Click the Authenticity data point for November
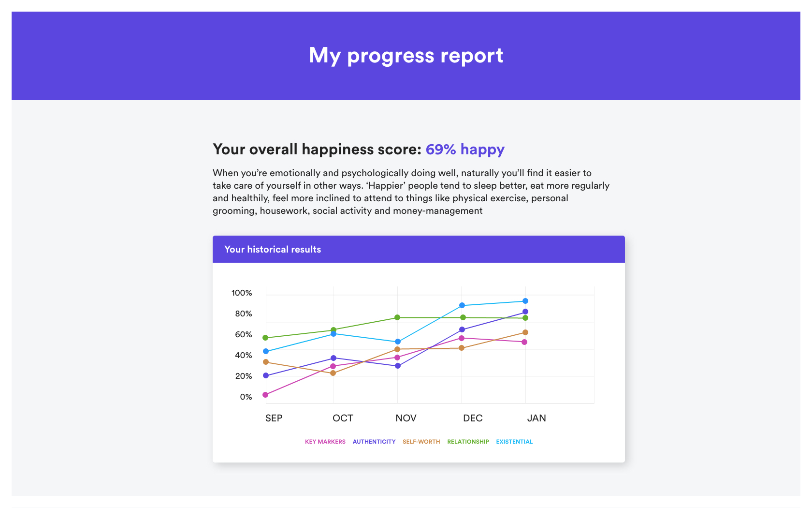Viewport: 812px width, 508px height. tap(398, 366)
